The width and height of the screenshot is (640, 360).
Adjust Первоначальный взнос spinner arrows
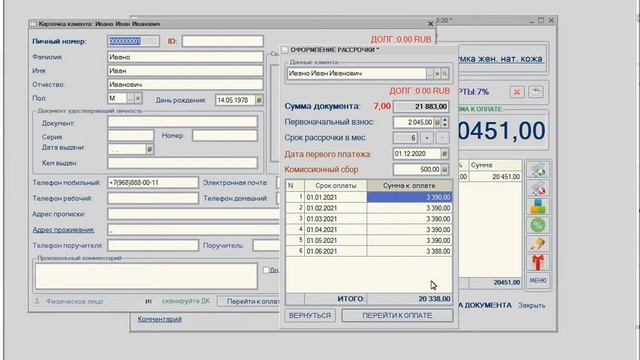pyautogui.click(x=445, y=122)
